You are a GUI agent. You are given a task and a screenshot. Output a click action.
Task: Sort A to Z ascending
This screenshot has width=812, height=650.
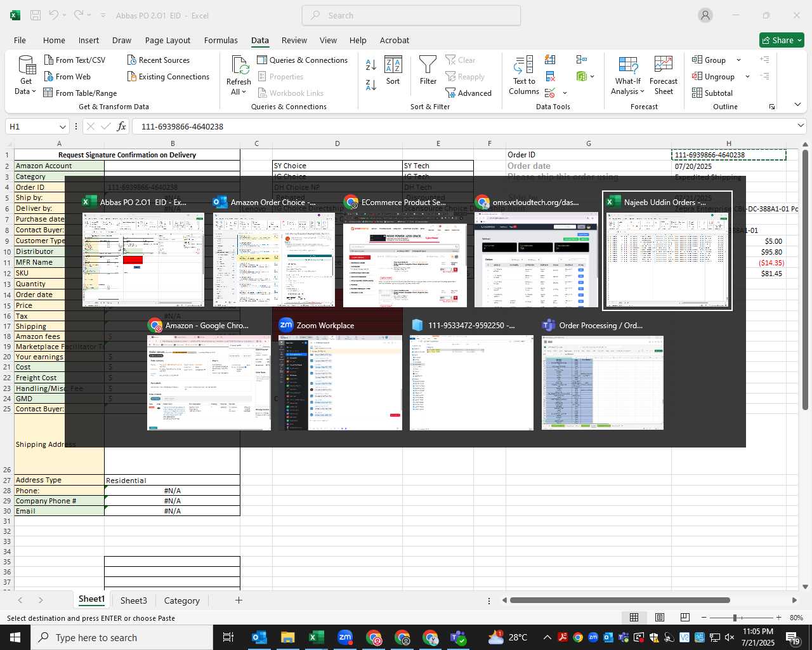coord(371,64)
